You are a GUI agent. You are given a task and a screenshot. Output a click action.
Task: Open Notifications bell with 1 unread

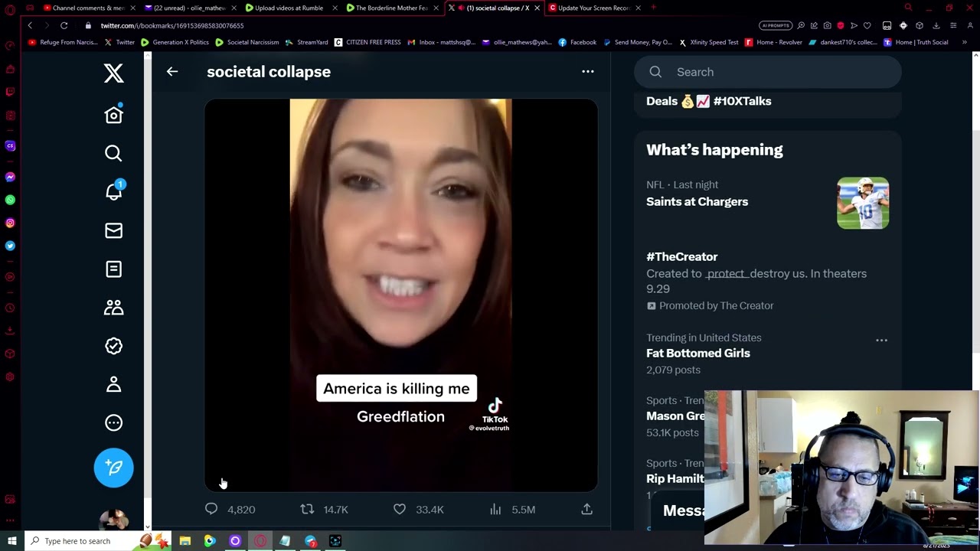113,191
